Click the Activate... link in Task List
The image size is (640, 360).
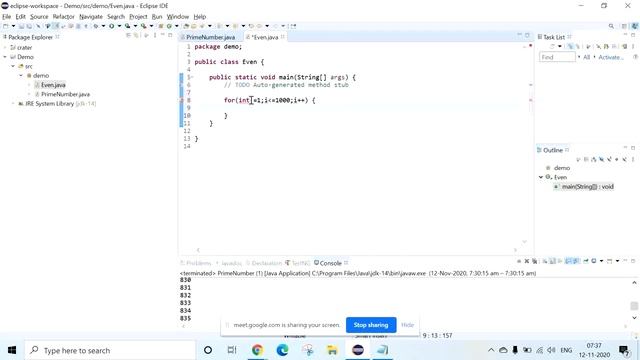pos(611,57)
